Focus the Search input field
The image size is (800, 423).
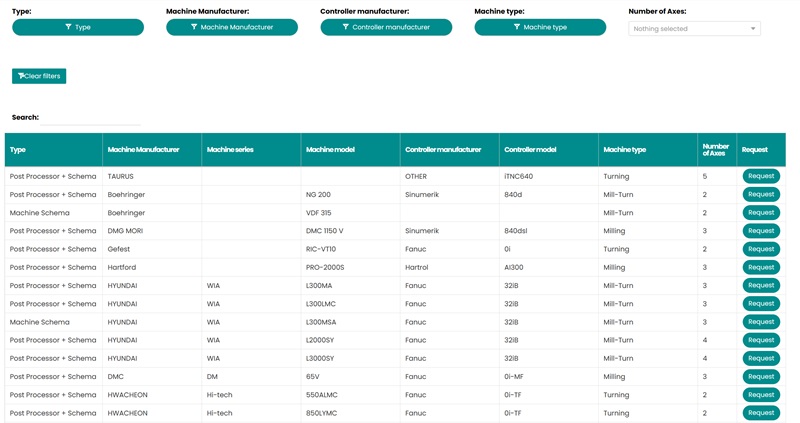[x=90, y=118]
